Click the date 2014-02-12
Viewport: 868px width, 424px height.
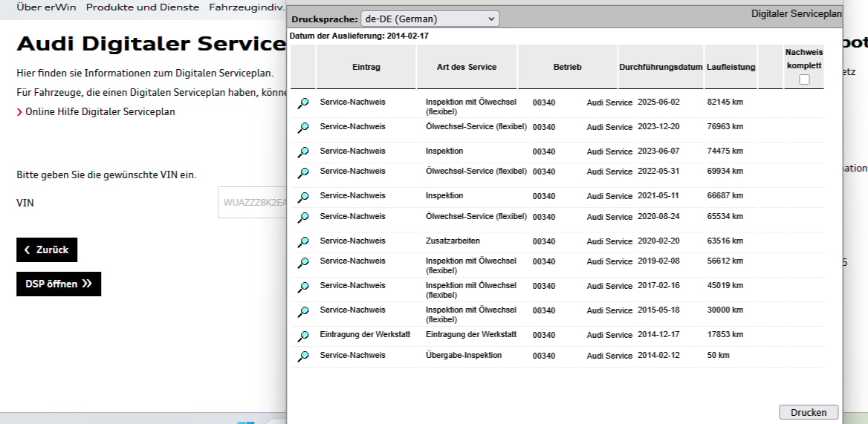658,355
